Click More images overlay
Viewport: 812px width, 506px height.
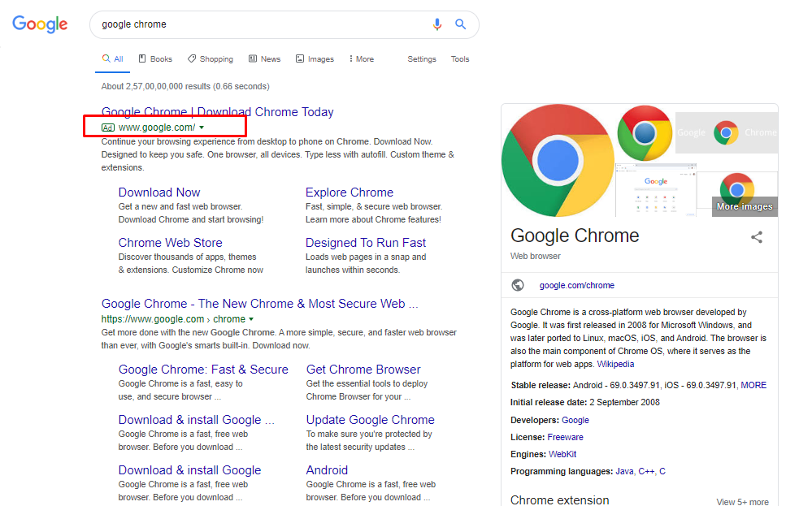coord(745,206)
